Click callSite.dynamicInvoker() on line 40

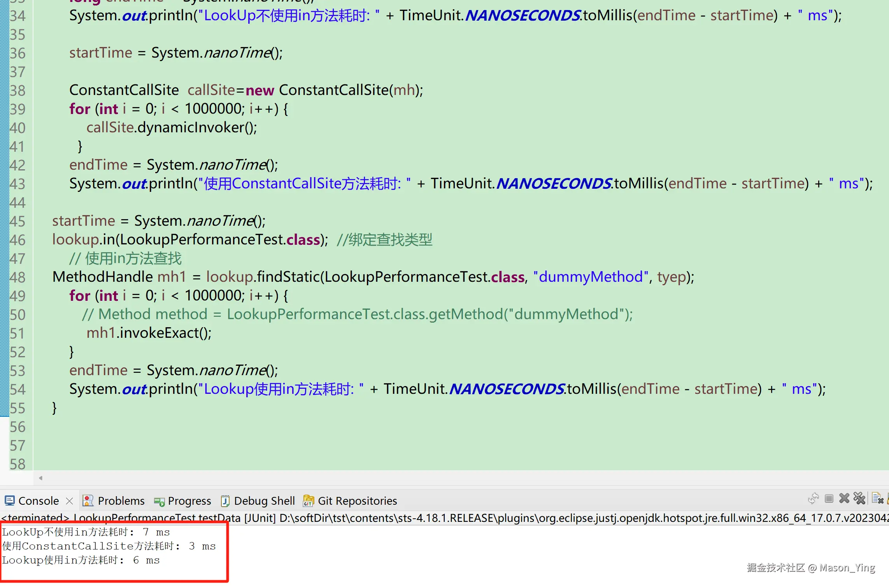(172, 128)
